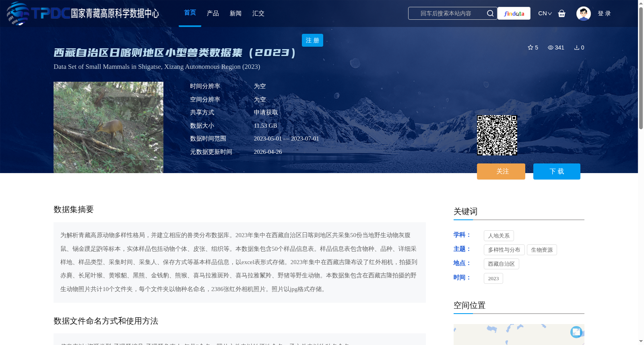
Task: Click the dataset preview animal photo
Action: click(x=108, y=127)
